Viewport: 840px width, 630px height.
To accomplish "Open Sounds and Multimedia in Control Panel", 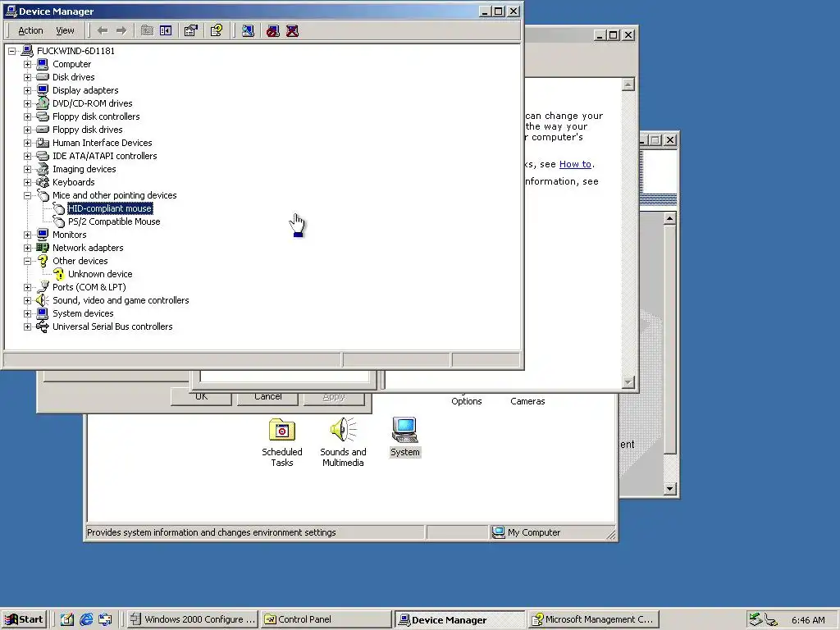I will point(343,442).
